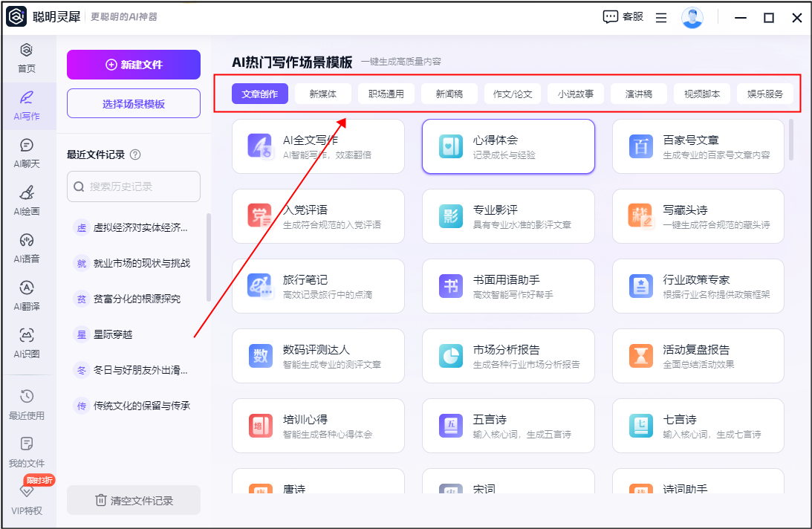The width and height of the screenshot is (812, 529).
Task: Click the 清空文件记录 button
Action: coord(134,500)
